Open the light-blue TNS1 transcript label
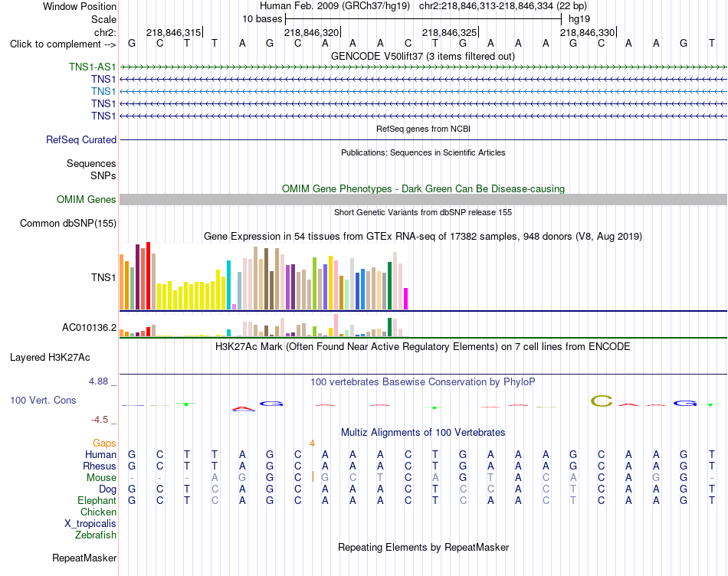 pos(103,91)
